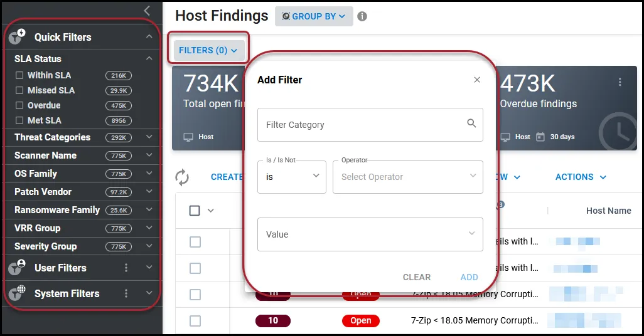This screenshot has height=336, width=644.
Task: Toggle the select-all checkbox in table header
Action: pos(195,211)
